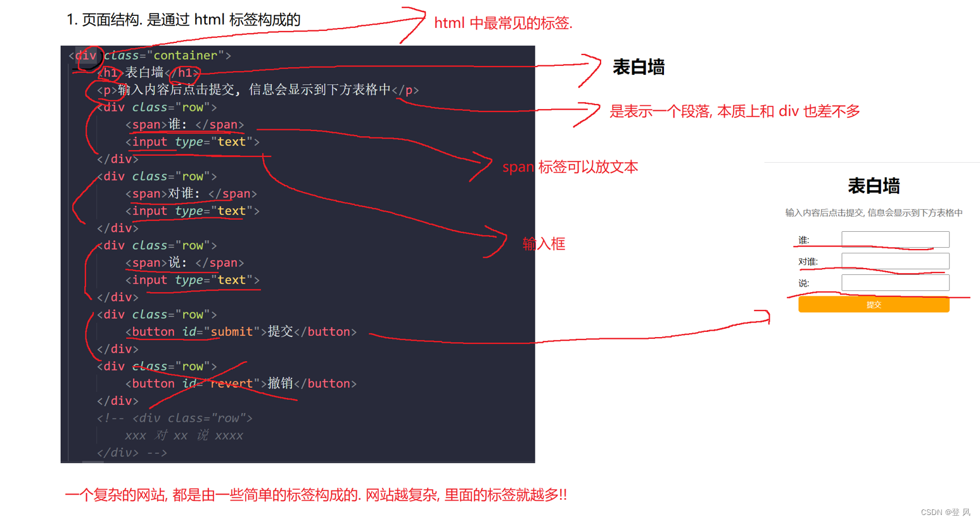Click the bottom red sentence 一个复杂的网站
This screenshot has width=980, height=522.
click(316, 495)
